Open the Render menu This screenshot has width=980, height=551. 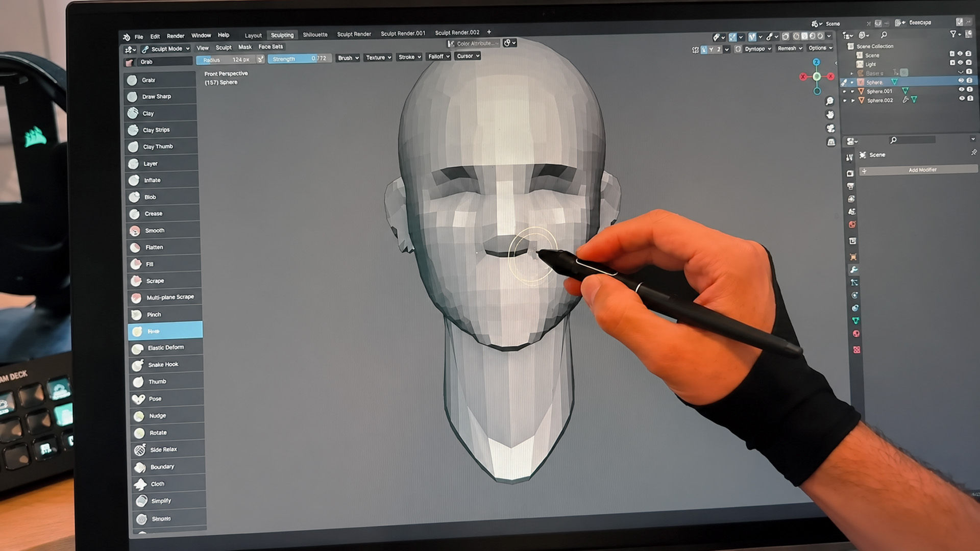pos(176,36)
